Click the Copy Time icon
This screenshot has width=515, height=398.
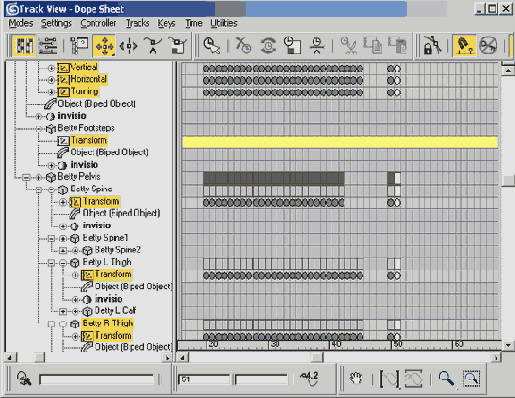[x=372, y=45]
